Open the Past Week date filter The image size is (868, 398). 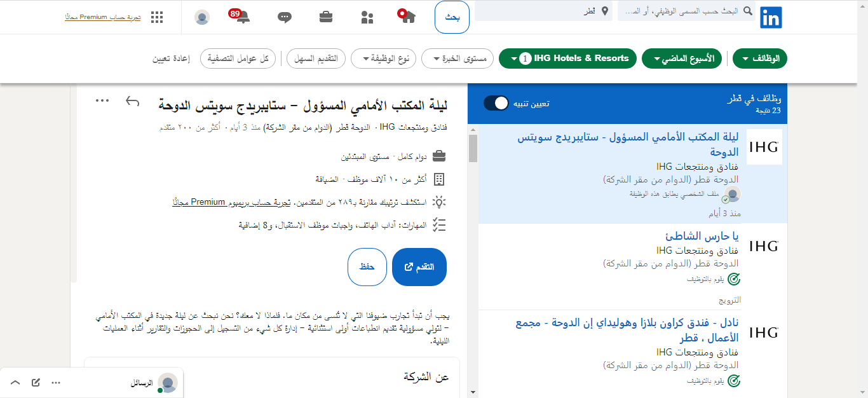(682, 58)
